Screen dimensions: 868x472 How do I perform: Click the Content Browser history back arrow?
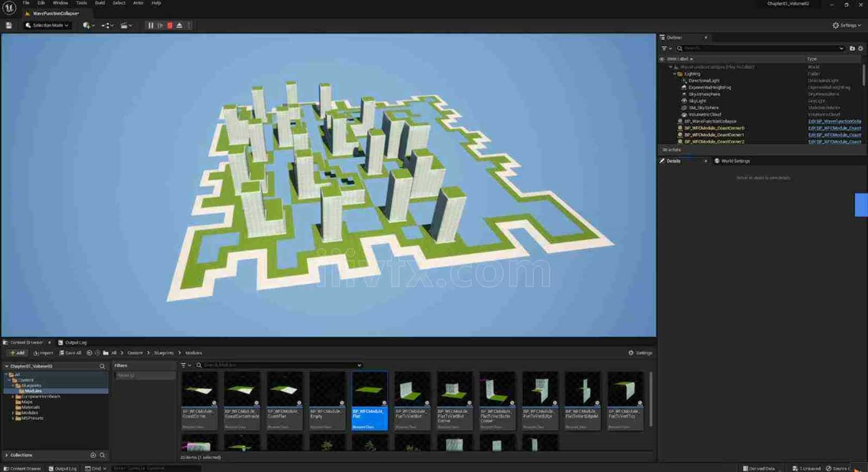[89, 353]
